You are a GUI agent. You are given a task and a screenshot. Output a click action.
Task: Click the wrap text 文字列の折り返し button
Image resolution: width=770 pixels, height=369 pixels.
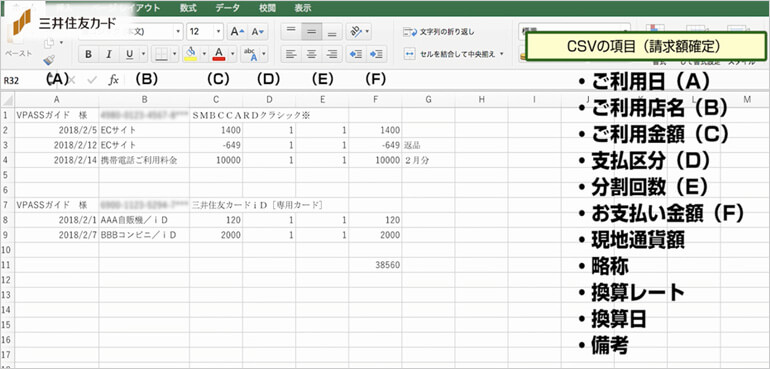(x=439, y=32)
